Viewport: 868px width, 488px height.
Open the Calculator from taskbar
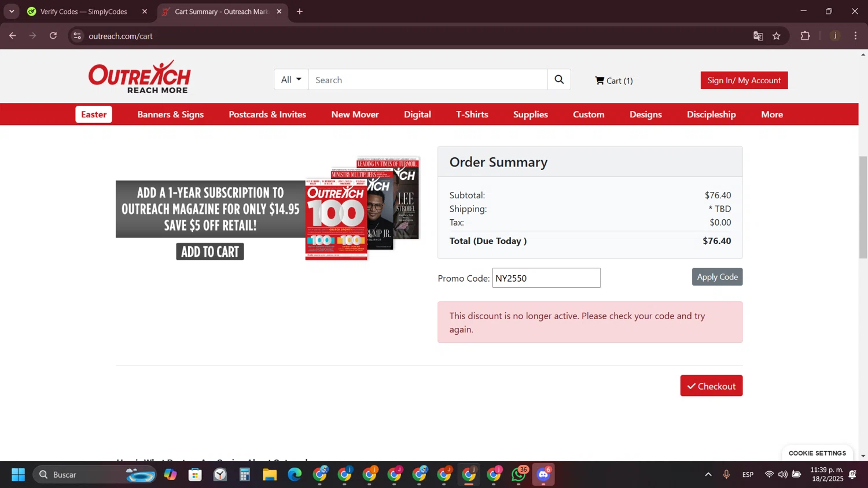[245, 475]
